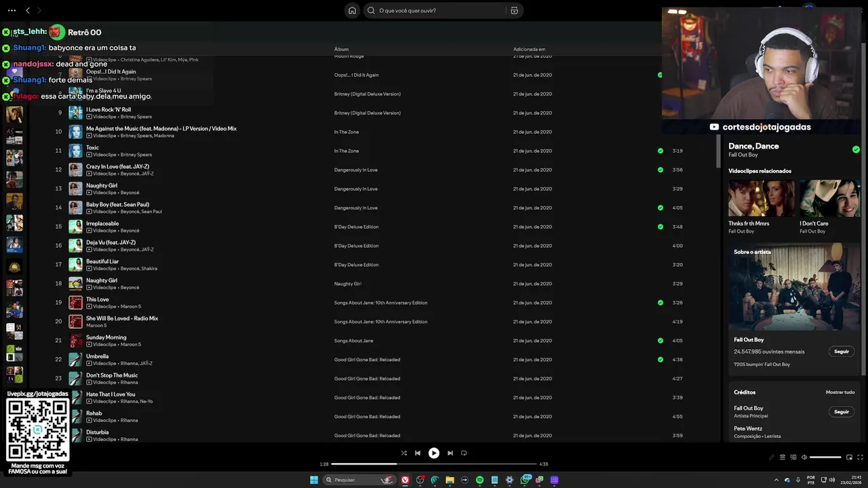Toggle saved checkmark for Baby Boy

(x=660, y=207)
